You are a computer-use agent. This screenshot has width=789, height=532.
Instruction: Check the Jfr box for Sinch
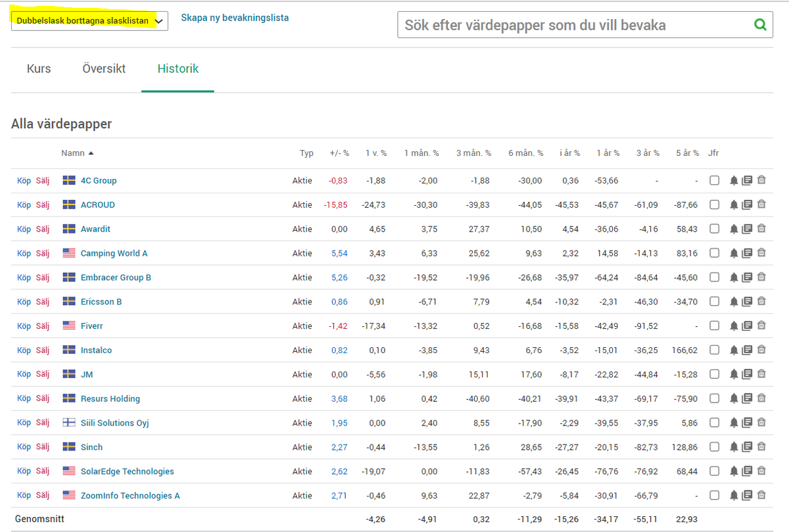point(714,447)
